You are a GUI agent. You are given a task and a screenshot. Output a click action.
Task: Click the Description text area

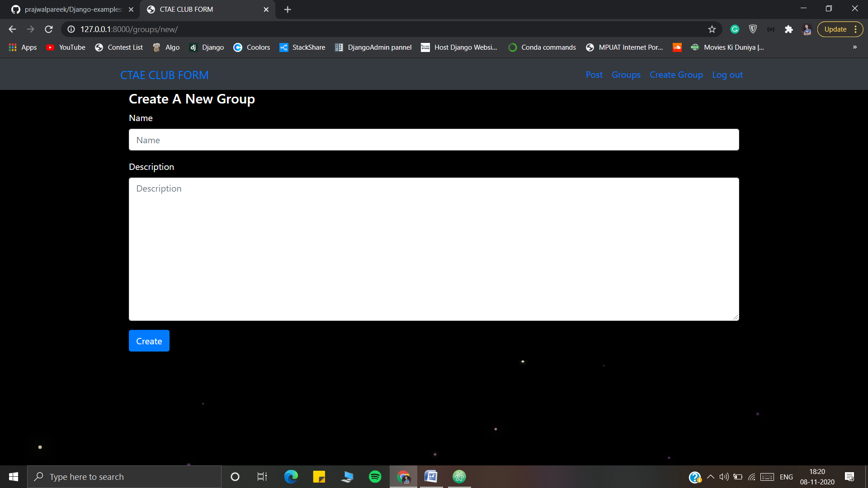click(x=434, y=249)
